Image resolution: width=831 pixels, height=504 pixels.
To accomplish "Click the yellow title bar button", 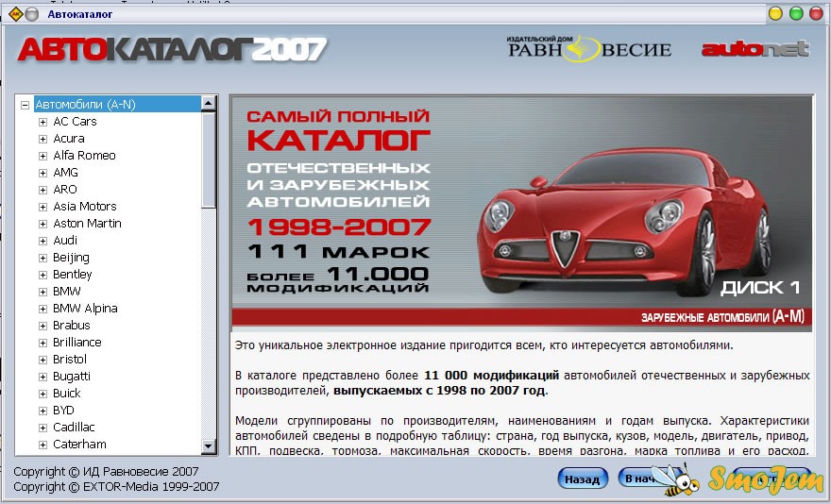I will click(775, 13).
